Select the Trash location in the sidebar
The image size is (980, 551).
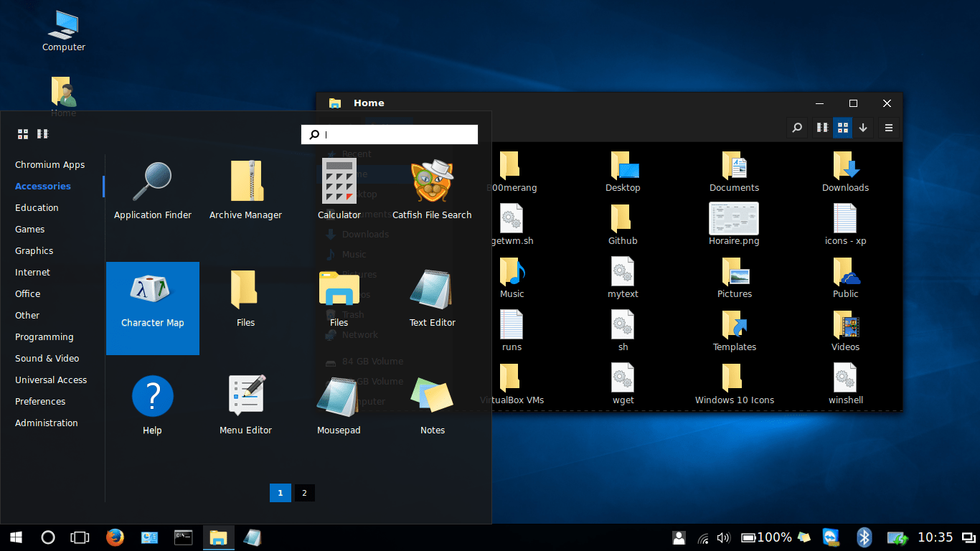(357, 314)
